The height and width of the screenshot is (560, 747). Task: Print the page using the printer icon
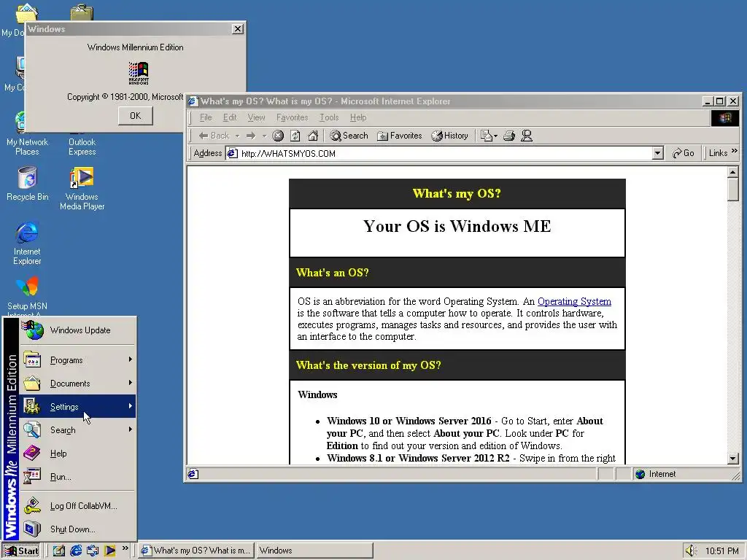coord(509,136)
